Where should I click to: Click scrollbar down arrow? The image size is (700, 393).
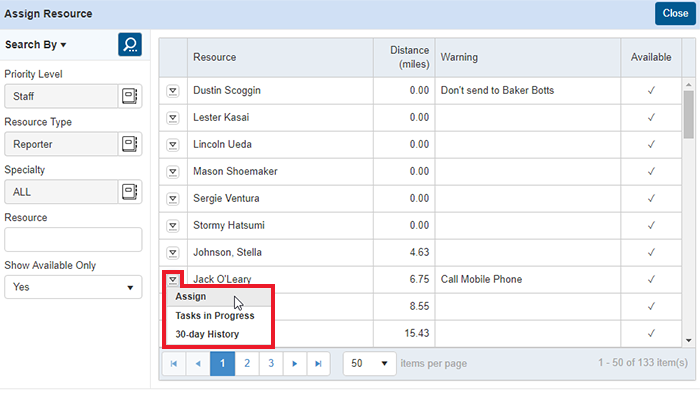(x=688, y=341)
